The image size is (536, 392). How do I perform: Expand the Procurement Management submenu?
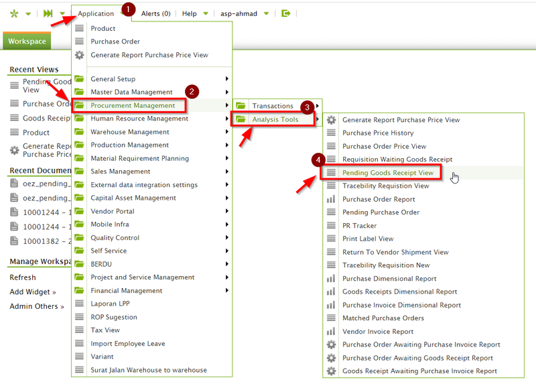pyautogui.click(x=132, y=105)
